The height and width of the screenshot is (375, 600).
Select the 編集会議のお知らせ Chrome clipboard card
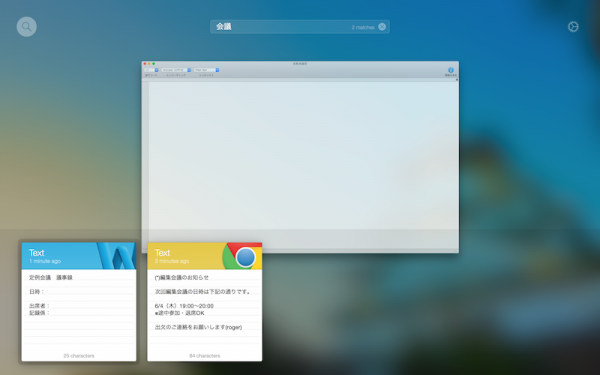point(205,302)
